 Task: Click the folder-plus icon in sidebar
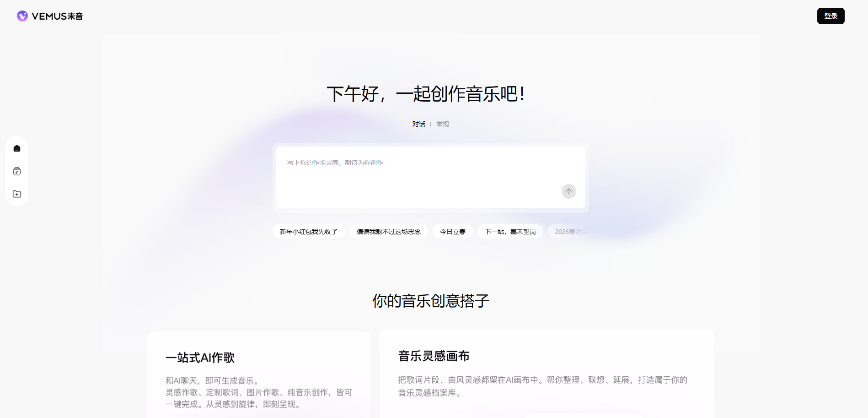pos(17,194)
